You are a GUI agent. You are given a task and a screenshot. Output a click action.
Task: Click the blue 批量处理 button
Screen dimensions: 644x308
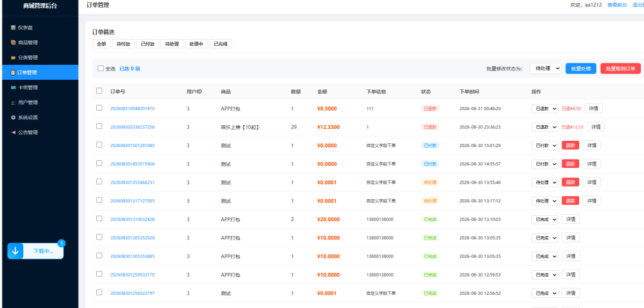[580, 69]
